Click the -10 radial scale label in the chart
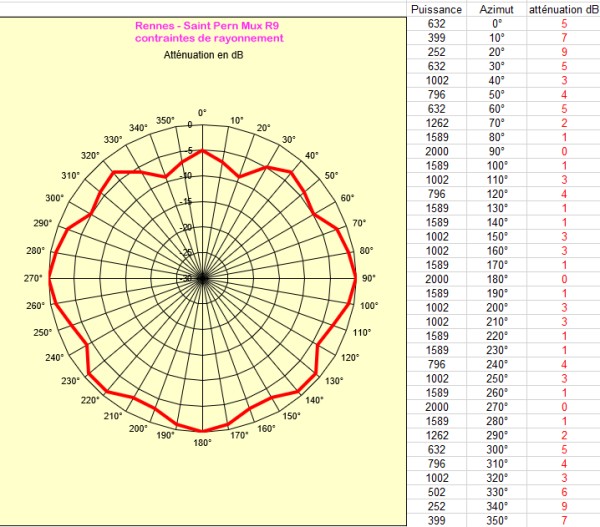 [186, 176]
